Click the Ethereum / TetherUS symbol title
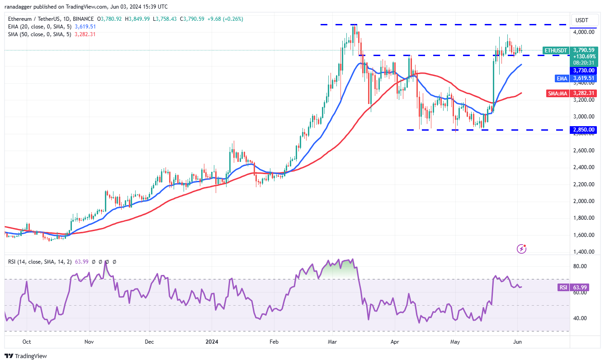 tap(50, 19)
